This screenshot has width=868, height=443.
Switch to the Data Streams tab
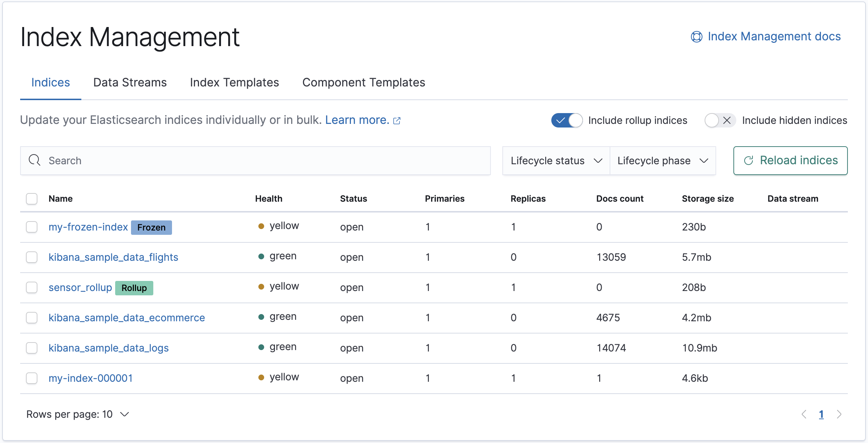[130, 82]
